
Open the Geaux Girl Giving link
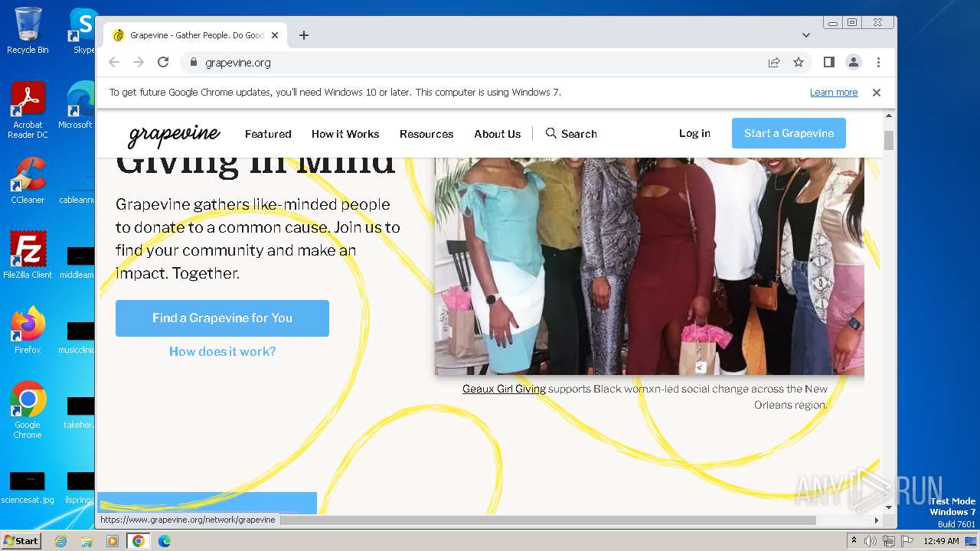point(504,389)
